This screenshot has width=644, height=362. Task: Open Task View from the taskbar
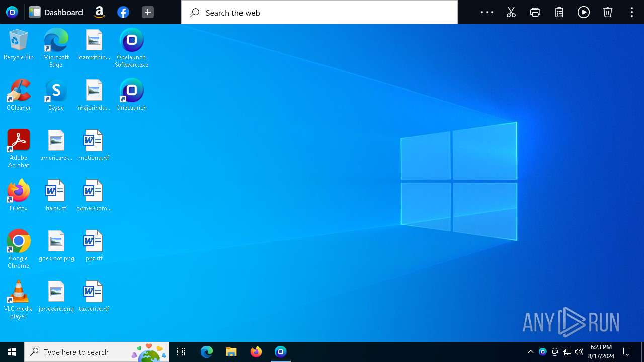(181, 352)
